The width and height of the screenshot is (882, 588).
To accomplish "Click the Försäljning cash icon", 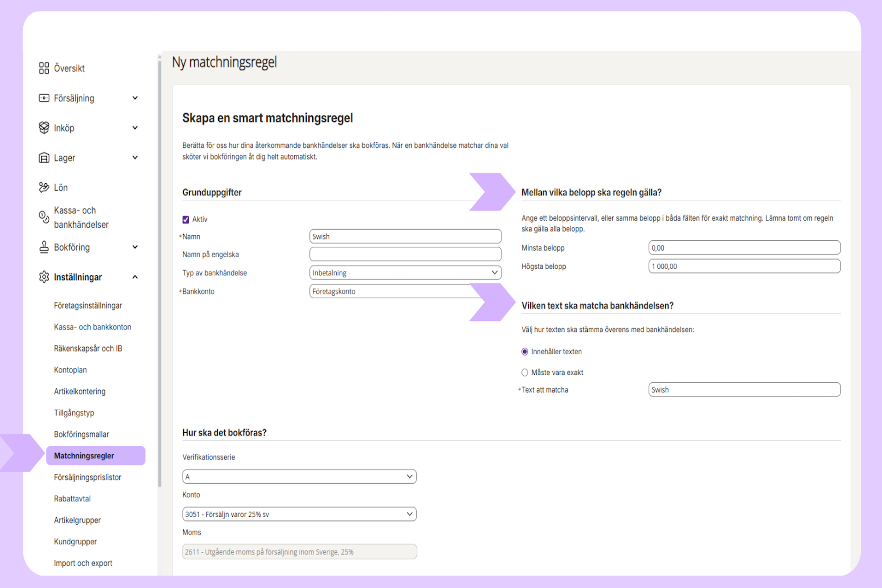I will pos(44,98).
